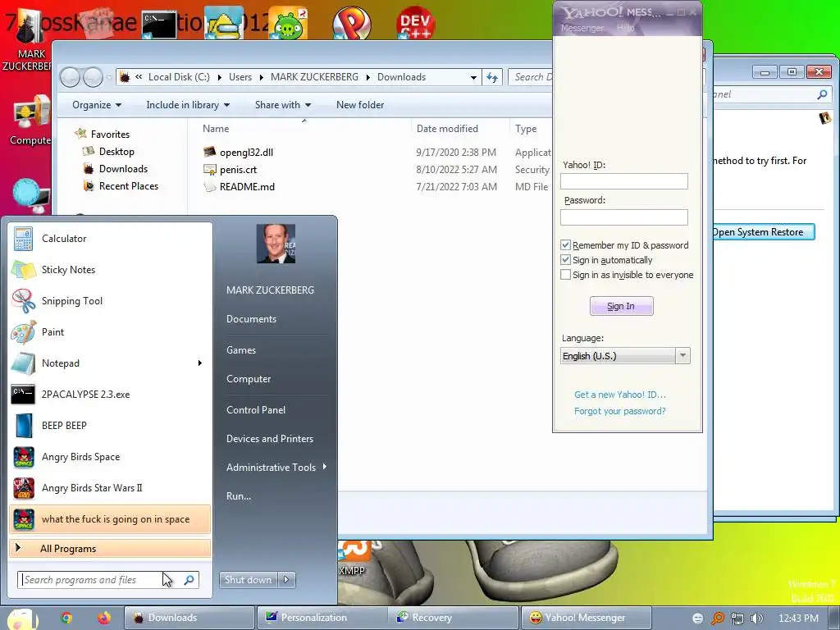Expand the Include in library dropdown
Viewport: 840px width, 630px height.
188,105
